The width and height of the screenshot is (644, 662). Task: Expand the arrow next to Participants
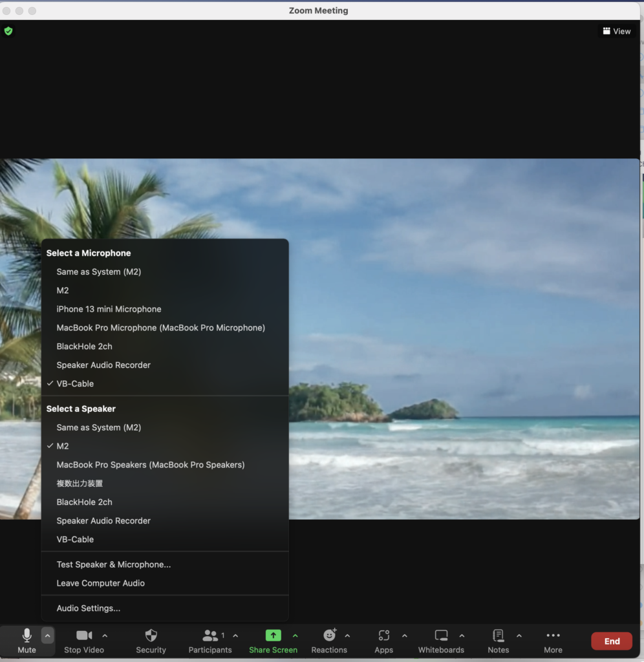point(235,635)
